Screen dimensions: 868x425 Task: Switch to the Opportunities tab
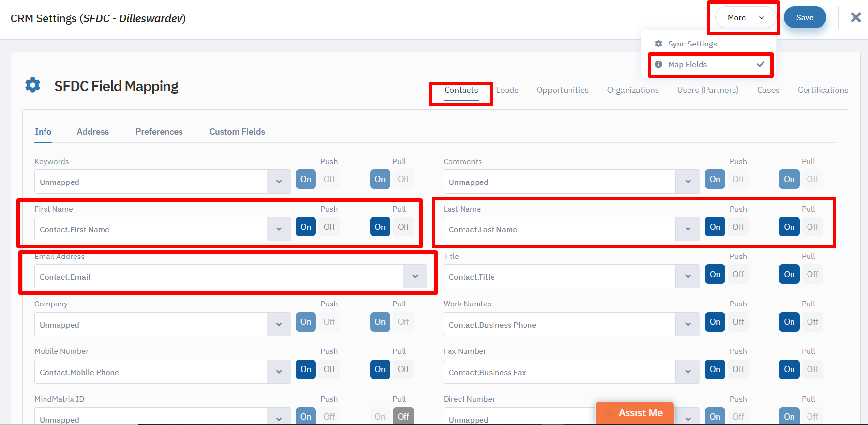coord(562,90)
